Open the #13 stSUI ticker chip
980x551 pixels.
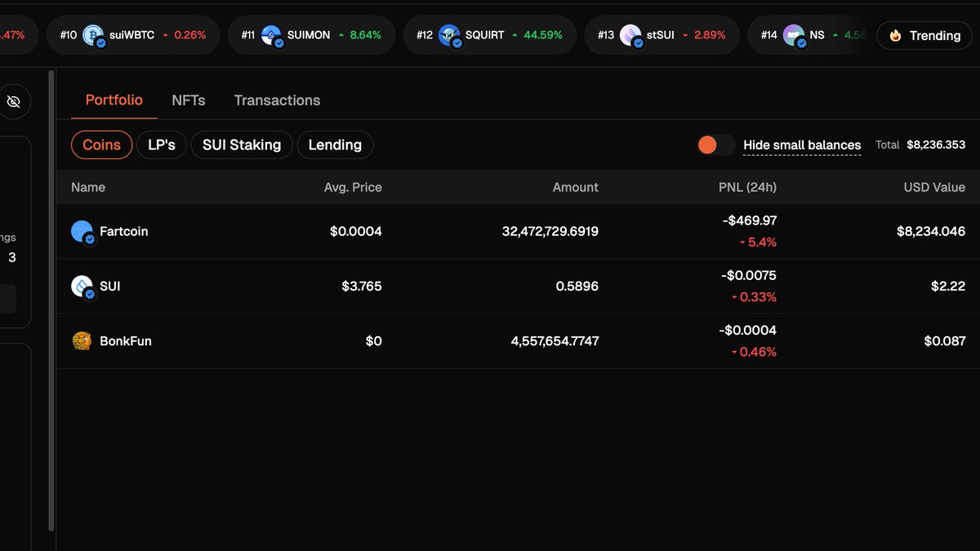pos(662,35)
